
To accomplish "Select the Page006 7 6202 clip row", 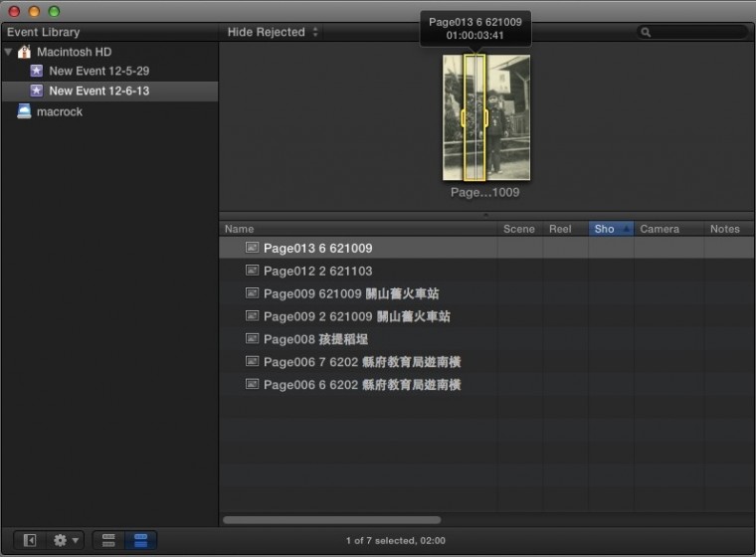I will point(358,362).
